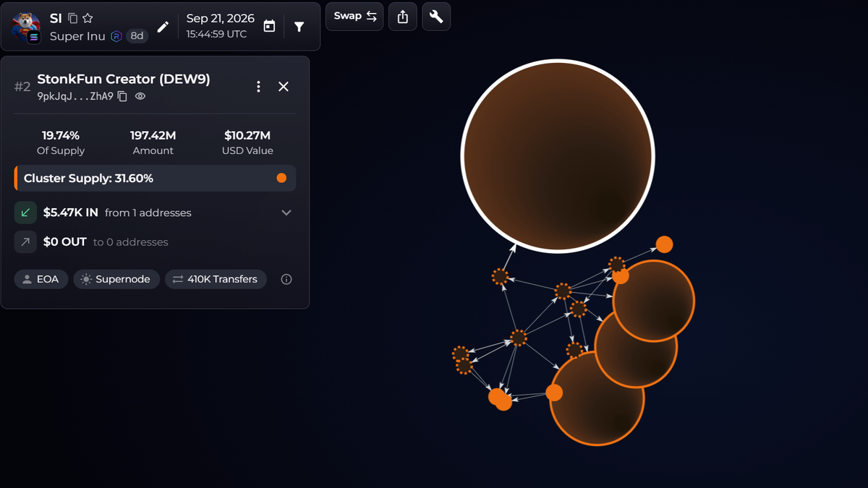Click the StonkFun Creator (DEW9) title
868x488 pixels.
tap(124, 80)
